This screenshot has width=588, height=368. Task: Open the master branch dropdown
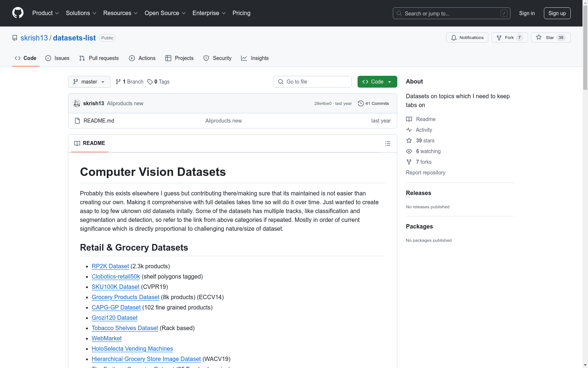pos(89,82)
